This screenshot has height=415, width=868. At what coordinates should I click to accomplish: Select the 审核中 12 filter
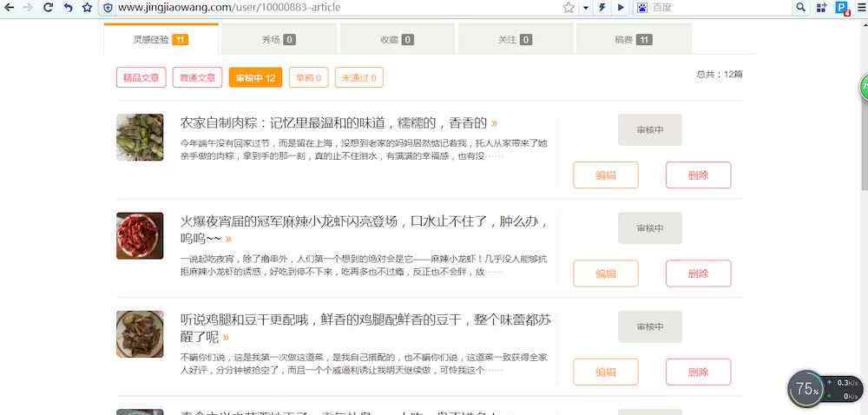pyautogui.click(x=256, y=77)
